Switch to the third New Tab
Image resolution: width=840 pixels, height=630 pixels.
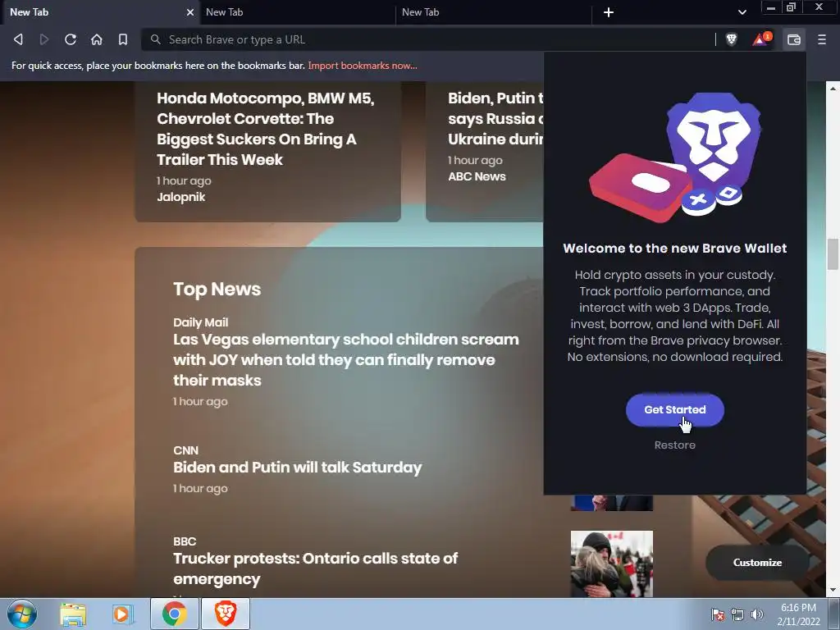[493, 12]
